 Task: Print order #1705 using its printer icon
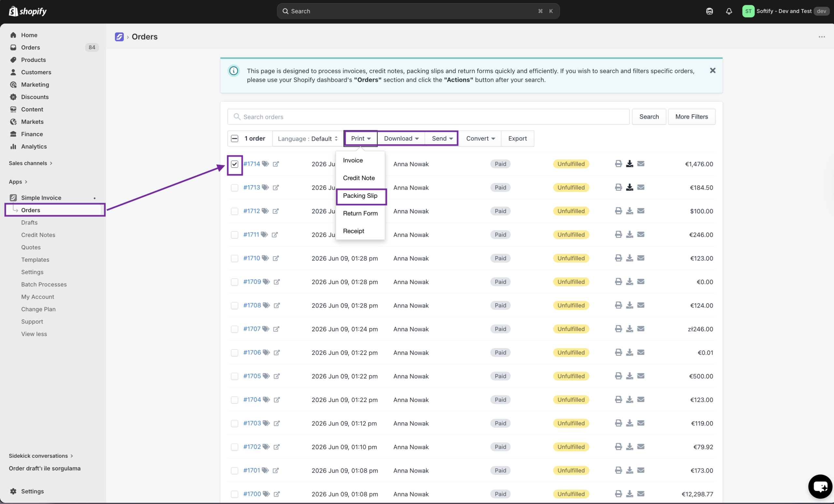click(x=618, y=376)
